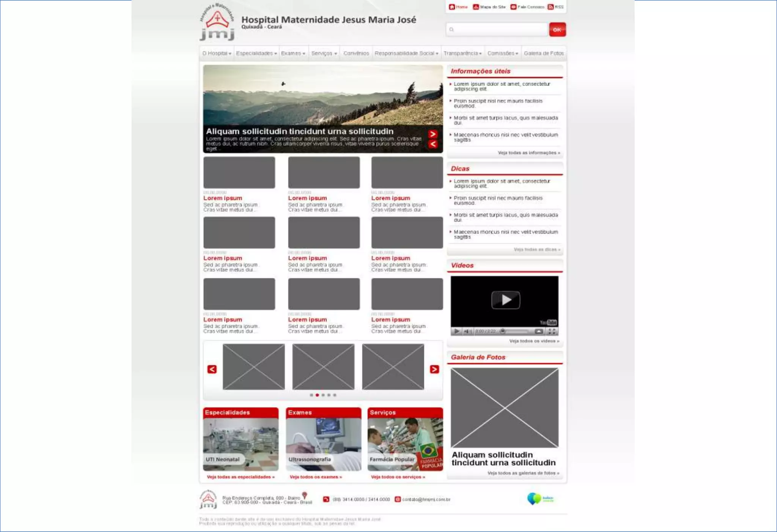Go to previous carousel photos arrow
777x532 pixels.
coord(212,369)
